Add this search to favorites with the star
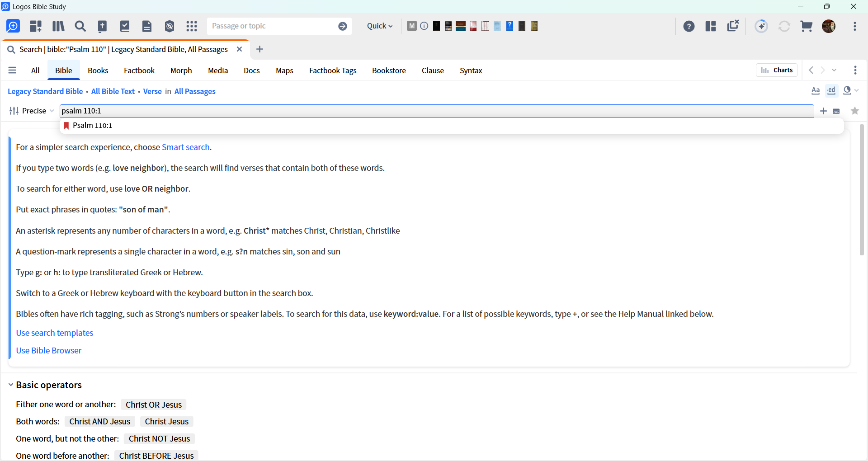The image size is (868, 461). click(x=855, y=111)
